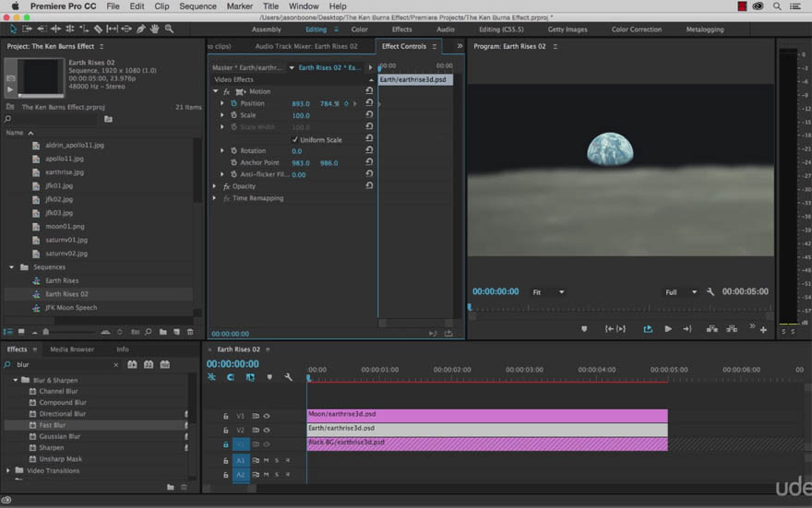Viewport: 812px width, 508px height.
Task: Expand the Time Remapping effect
Action: point(214,198)
